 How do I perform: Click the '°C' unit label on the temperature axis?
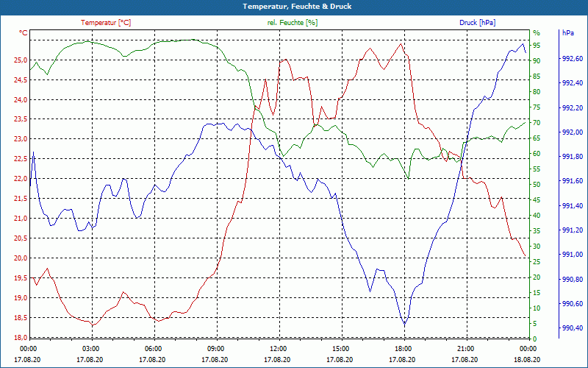[24, 33]
